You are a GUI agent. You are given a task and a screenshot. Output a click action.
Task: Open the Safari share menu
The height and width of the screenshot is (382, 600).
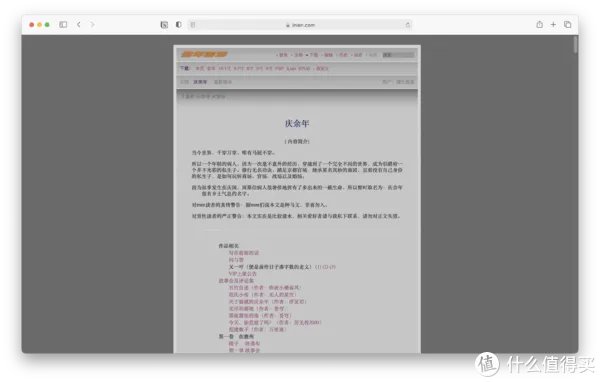(540, 24)
